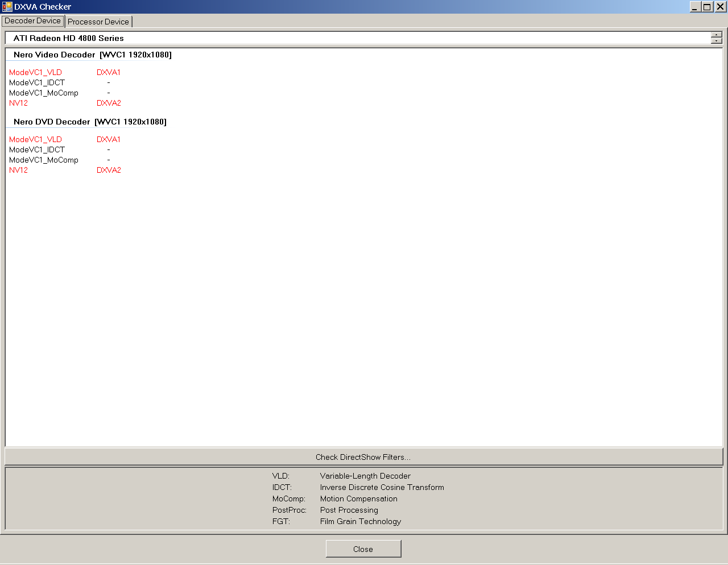
Task: Click the IDCT: legend abbreviation
Action: (x=282, y=487)
